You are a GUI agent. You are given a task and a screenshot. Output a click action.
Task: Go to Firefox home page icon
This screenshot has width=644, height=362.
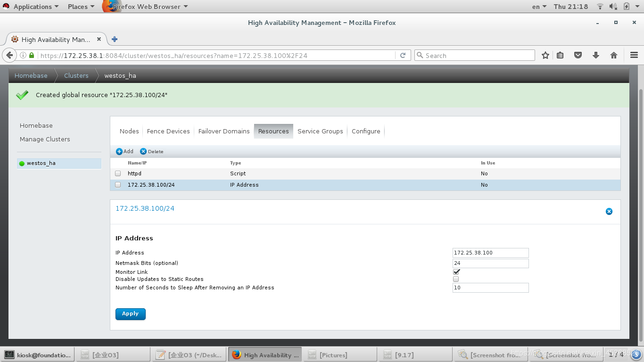point(614,55)
